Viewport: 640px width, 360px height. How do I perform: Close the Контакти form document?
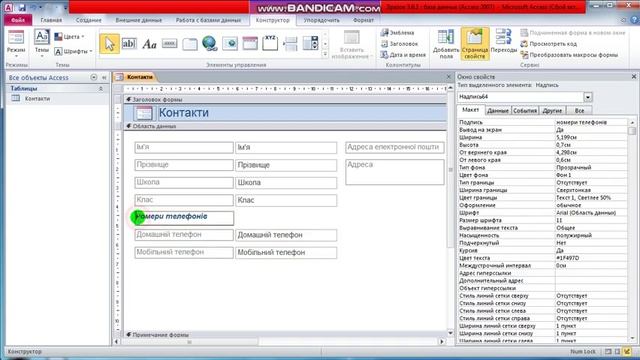pos(449,77)
